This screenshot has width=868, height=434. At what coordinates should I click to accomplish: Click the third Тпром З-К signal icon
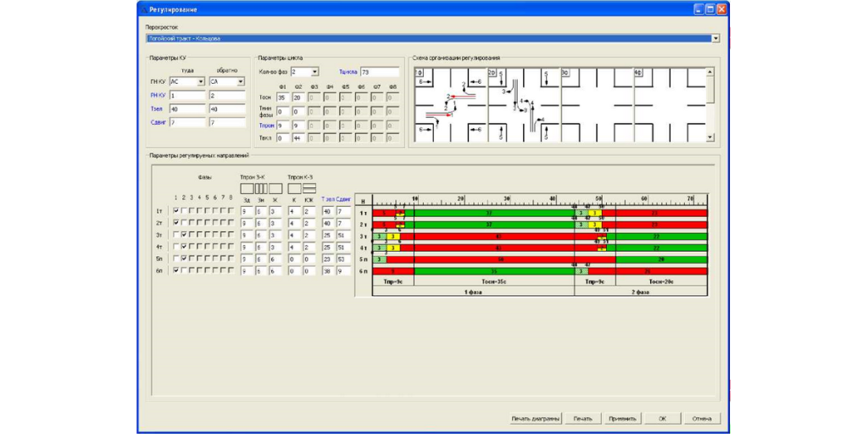click(275, 188)
